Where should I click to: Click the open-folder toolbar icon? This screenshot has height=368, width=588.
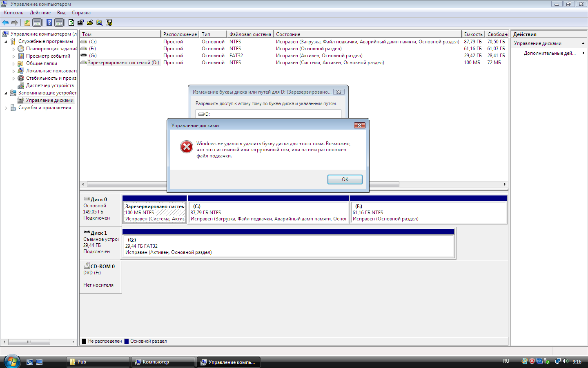pyautogui.click(x=90, y=22)
